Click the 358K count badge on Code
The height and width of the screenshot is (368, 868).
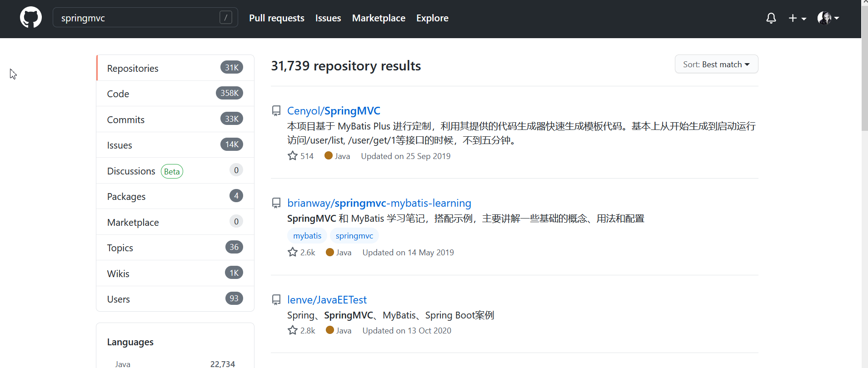pos(229,93)
